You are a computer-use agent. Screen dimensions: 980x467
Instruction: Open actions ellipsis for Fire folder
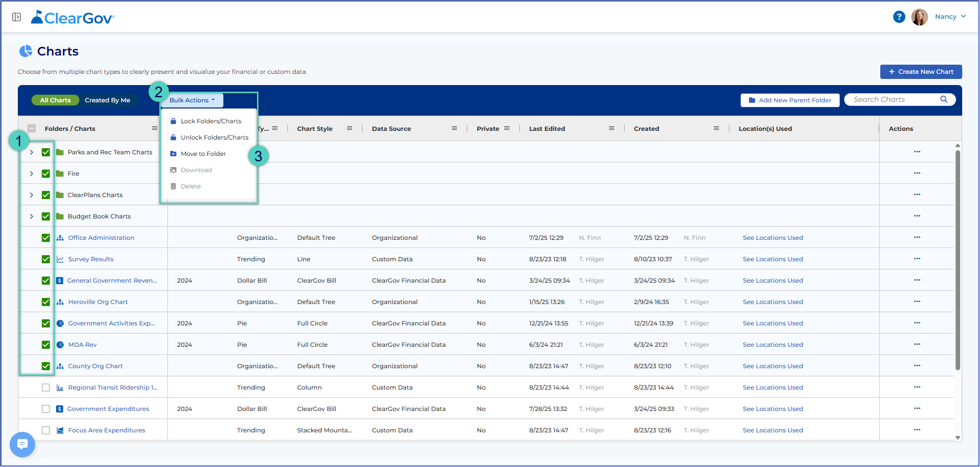[x=917, y=173]
